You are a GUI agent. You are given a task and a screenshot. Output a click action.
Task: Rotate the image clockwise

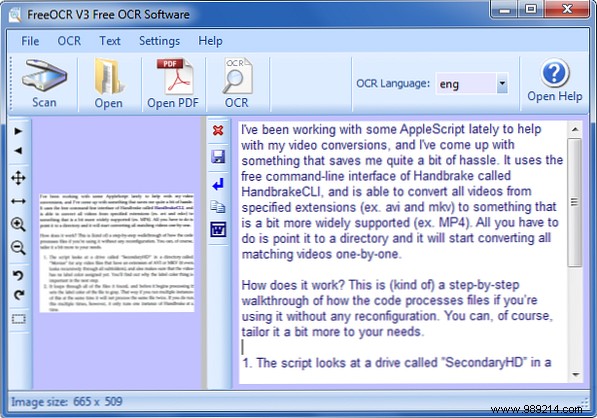[x=18, y=294]
